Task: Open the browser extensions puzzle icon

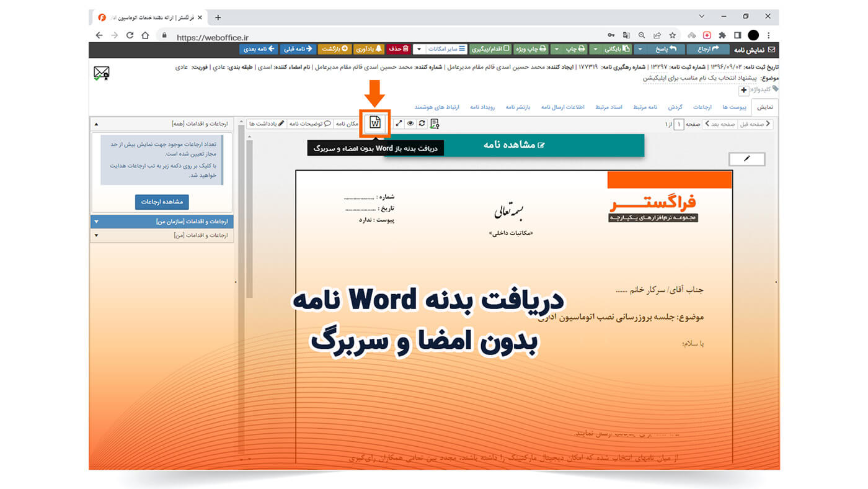Action: (x=722, y=35)
